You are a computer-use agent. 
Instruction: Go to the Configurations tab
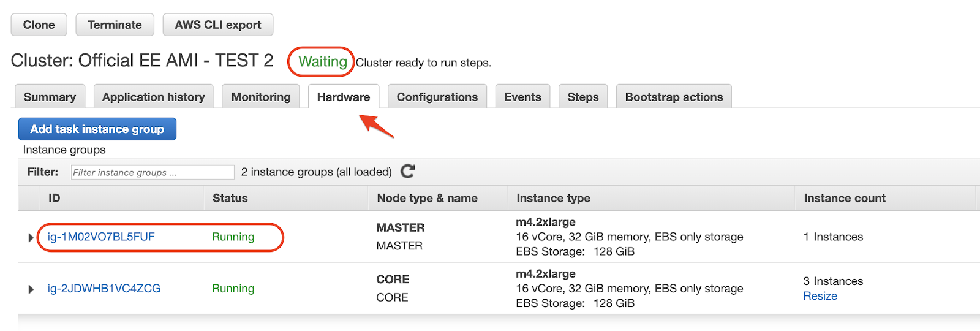click(x=437, y=97)
